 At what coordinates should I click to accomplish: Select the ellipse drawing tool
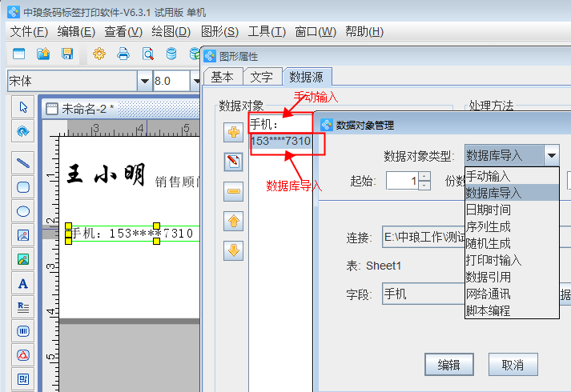(23, 211)
